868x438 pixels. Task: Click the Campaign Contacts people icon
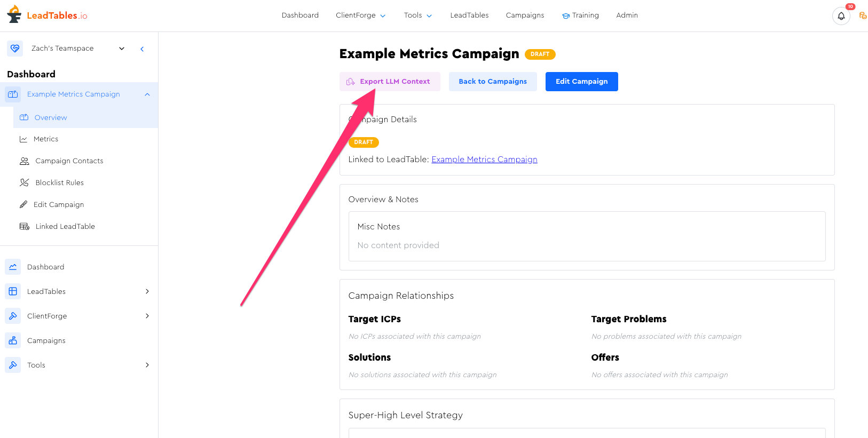tap(25, 161)
